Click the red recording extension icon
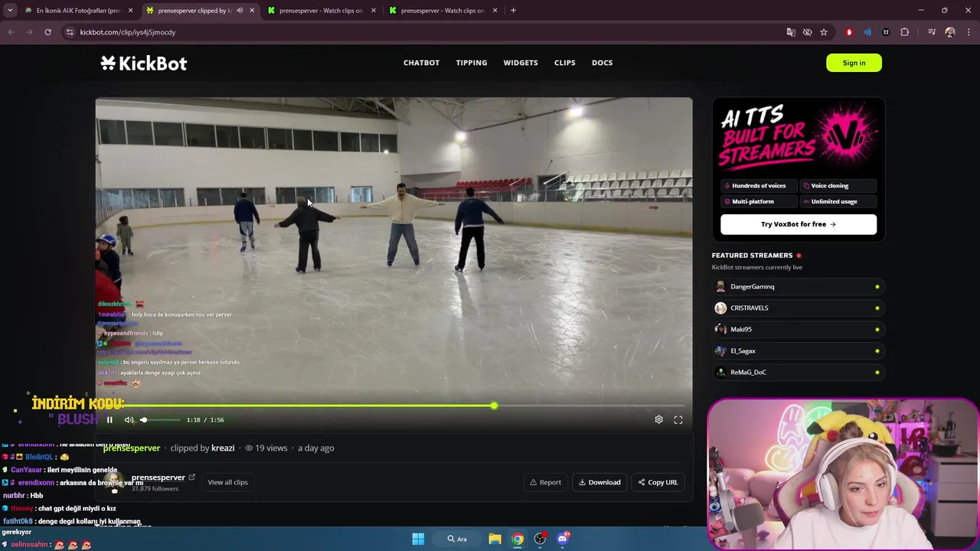 [x=849, y=32]
